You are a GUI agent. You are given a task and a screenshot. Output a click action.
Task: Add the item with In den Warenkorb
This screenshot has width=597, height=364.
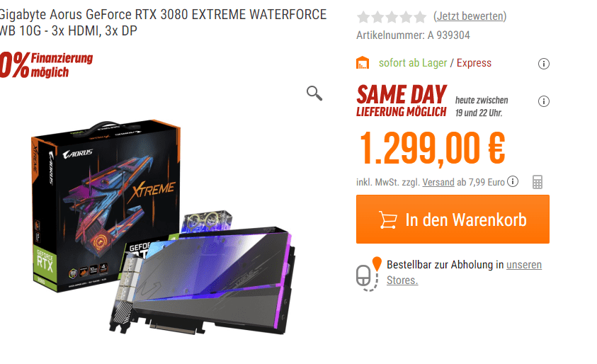(453, 220)
